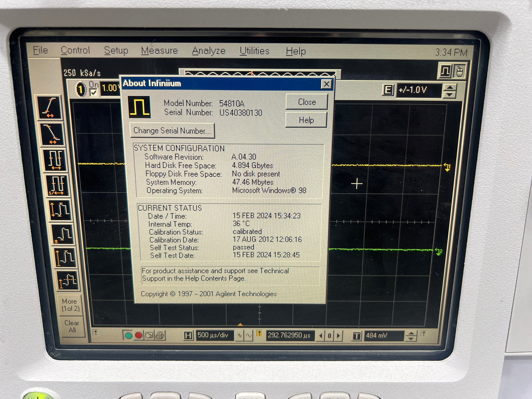Select the rise time measurement icon

[x=49, y=107]
